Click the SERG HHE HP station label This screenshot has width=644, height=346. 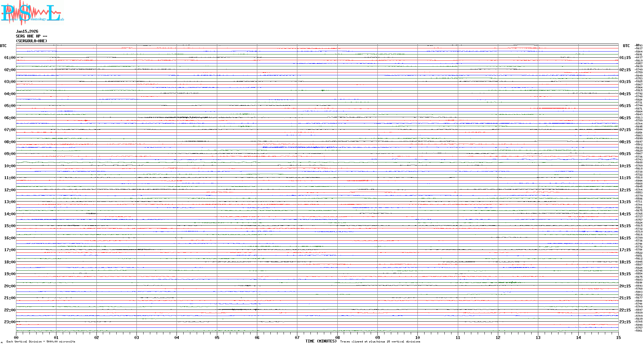pyautogui.click(x=31, y=36)
